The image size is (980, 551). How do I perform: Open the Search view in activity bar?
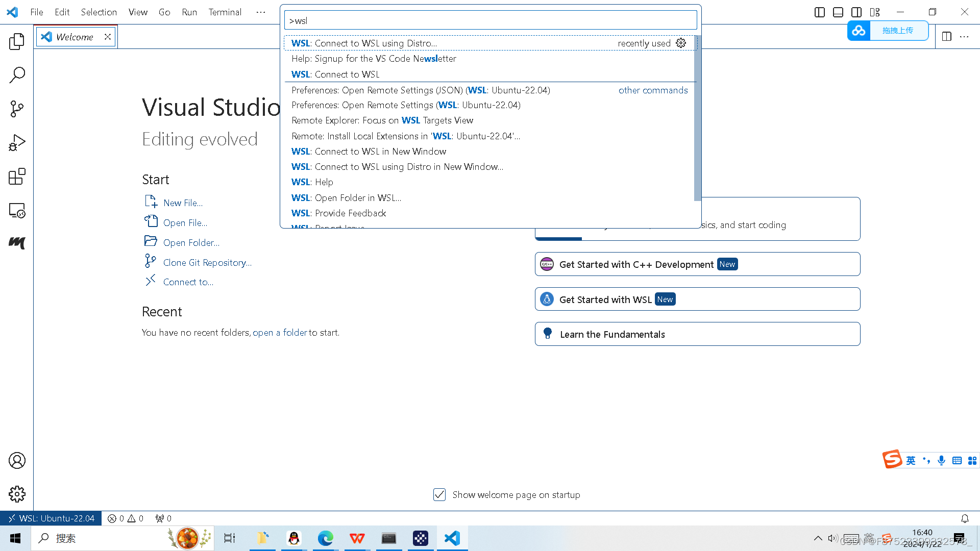tap(17, 75)
